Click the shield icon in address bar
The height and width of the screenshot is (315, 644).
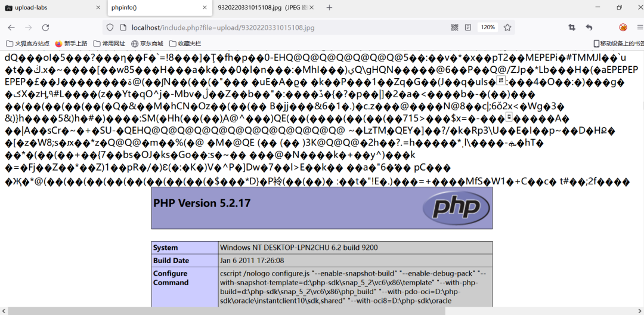(109, 27)
